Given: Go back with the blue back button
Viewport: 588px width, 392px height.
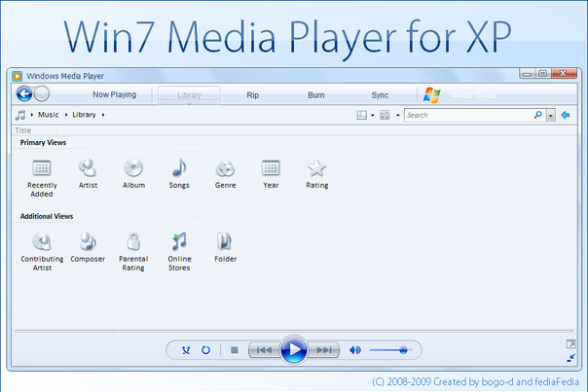Looking at the screenshot, I should coord(24,93).
